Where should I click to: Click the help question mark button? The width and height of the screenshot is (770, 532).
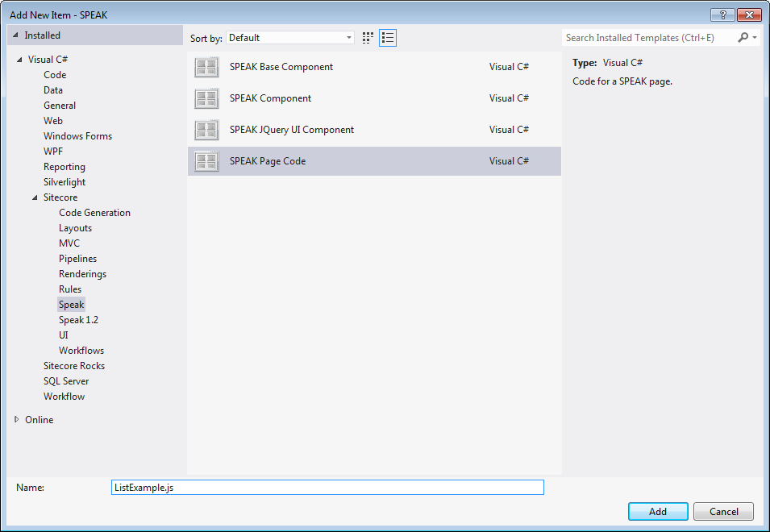(722, 15)
